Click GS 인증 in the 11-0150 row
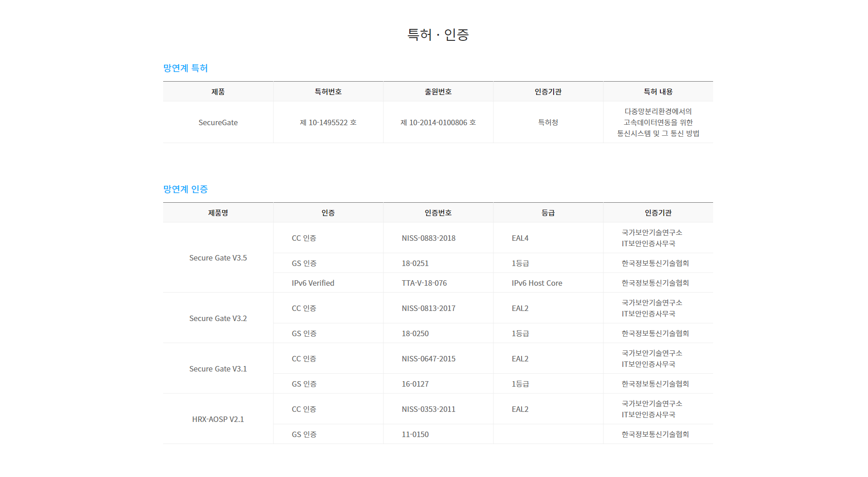This screenshot has width=868, height=477. [x=304, y=434]
